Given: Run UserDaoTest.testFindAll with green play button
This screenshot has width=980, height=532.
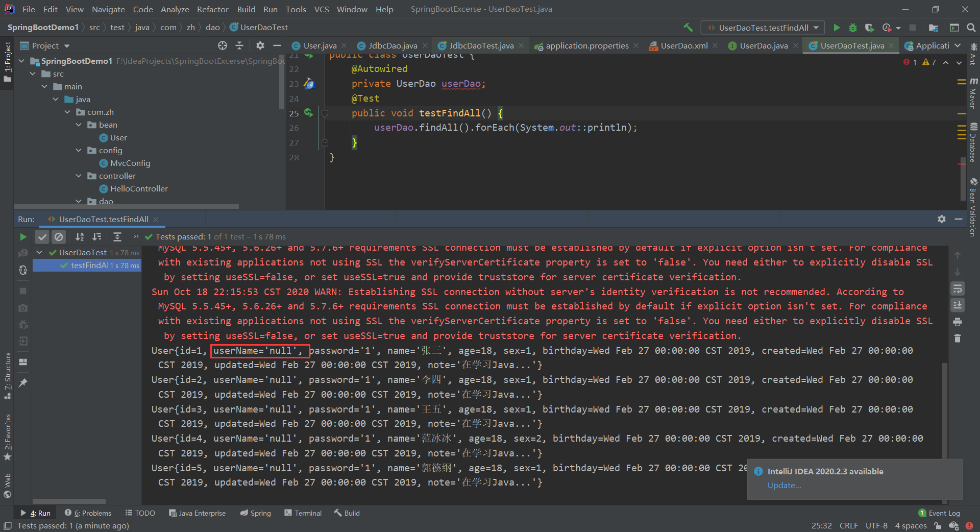Looking at the screenshot, I should point(837,28).
